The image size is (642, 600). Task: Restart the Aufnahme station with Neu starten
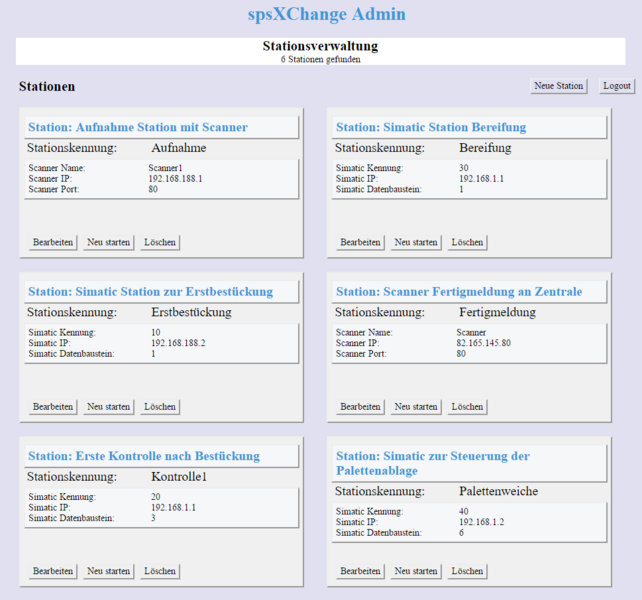(x=109, y=242)
